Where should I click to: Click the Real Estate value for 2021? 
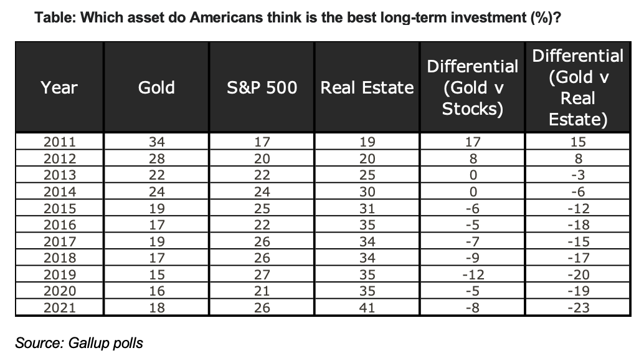367,307
